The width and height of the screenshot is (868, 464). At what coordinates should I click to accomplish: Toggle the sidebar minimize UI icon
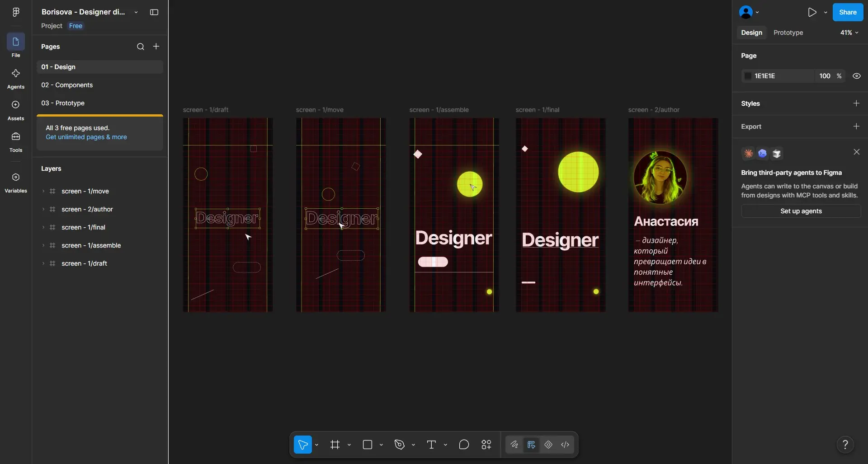pos(154,12)
